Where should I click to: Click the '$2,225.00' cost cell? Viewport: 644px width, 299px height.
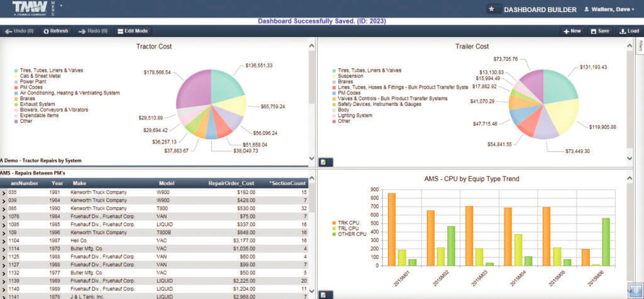(x=243, y=281)
